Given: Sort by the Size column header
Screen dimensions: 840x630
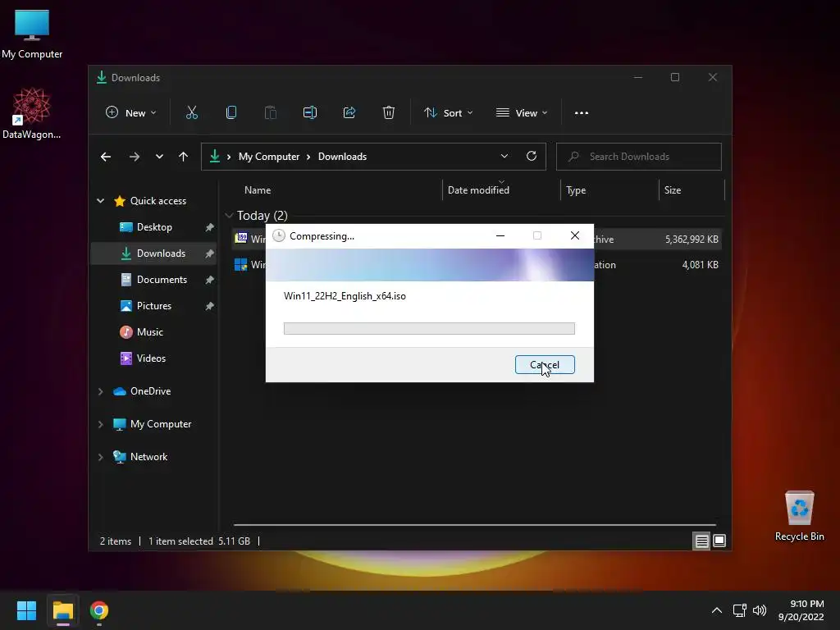Looking at the screenshot, I should point(673,190).
